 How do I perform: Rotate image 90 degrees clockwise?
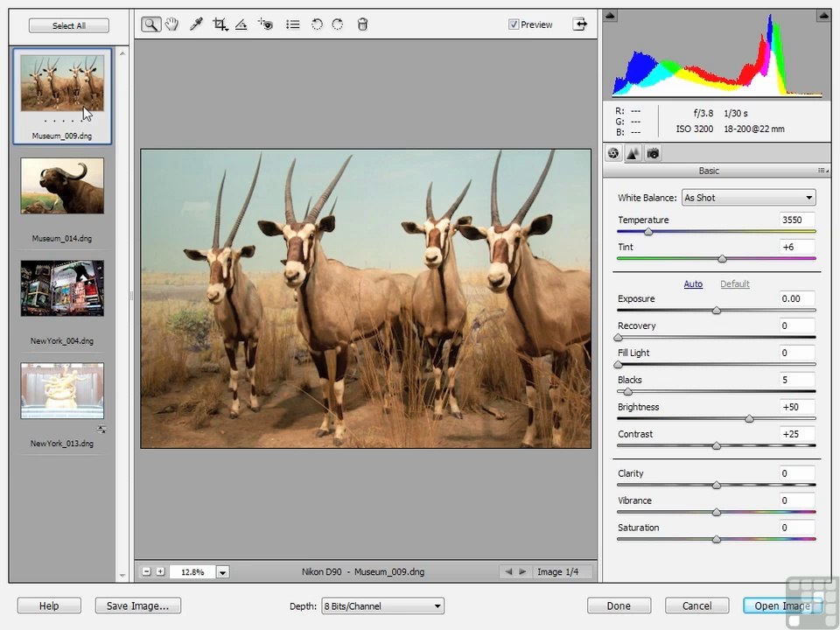[338, 24]
